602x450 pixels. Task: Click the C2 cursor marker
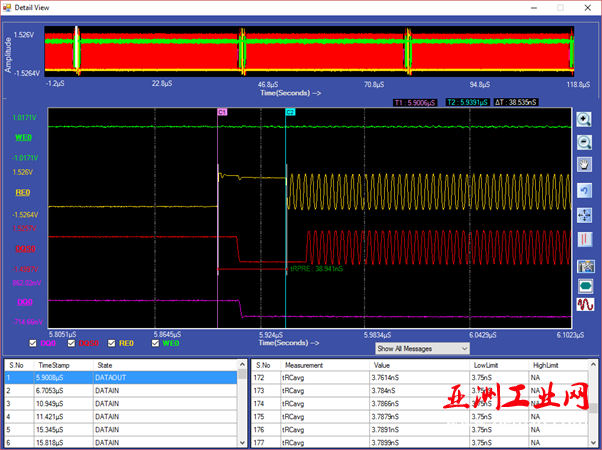click(x=290, y=112)
